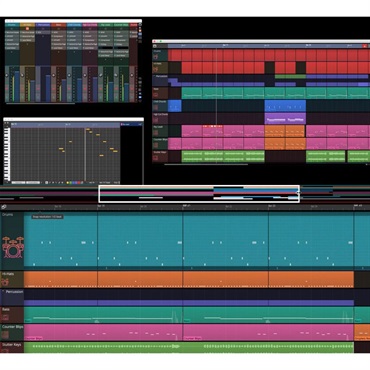Screen dimensions: 370x370
Task: Select the Percussion channel header in the mixer
Action: [43, 25]
